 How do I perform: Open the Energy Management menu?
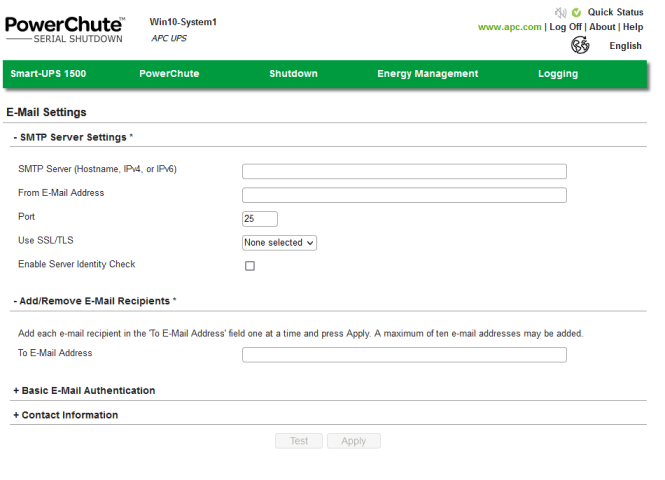428,74
